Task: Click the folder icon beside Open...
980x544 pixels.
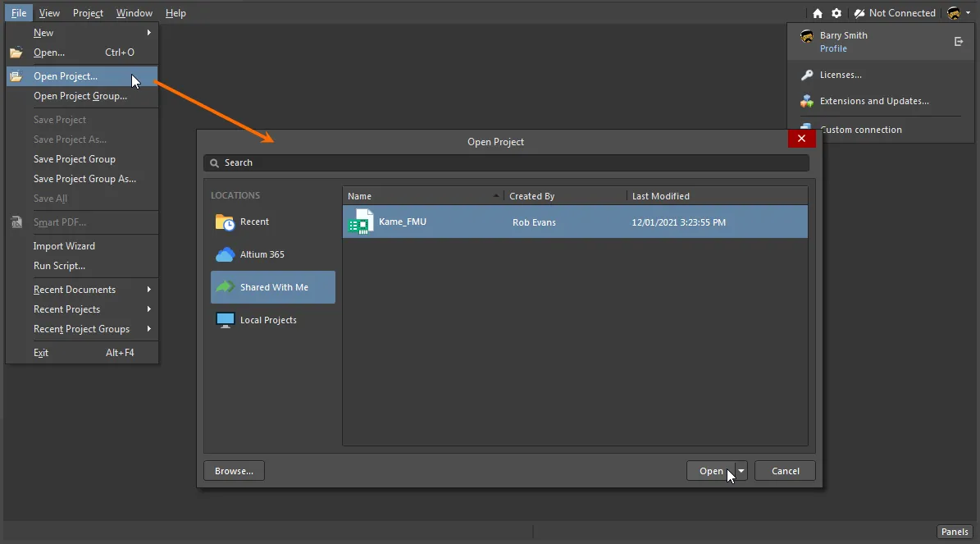Action: [x=16, y=53]
